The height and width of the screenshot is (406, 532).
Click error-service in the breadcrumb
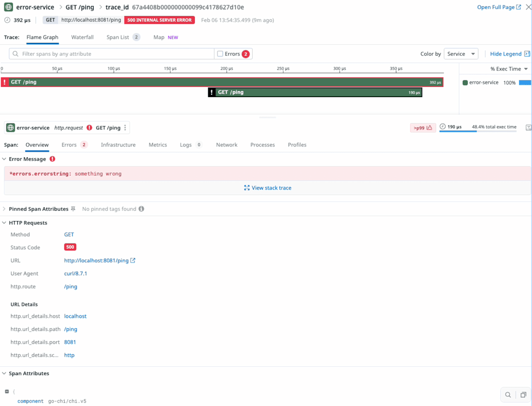point(35,7)
